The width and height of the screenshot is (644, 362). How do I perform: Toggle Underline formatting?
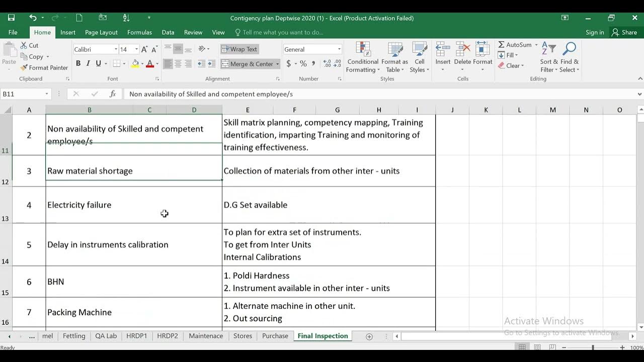point(98,63)
